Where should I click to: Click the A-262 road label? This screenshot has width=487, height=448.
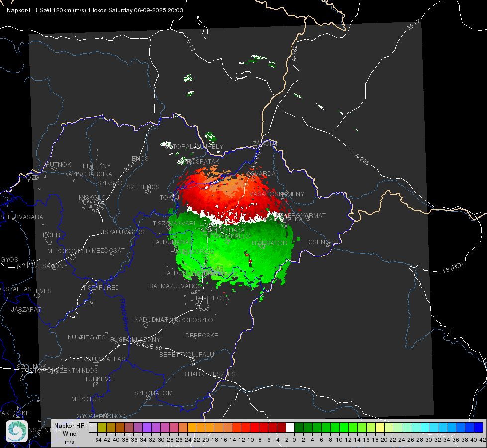pos(295,53)
